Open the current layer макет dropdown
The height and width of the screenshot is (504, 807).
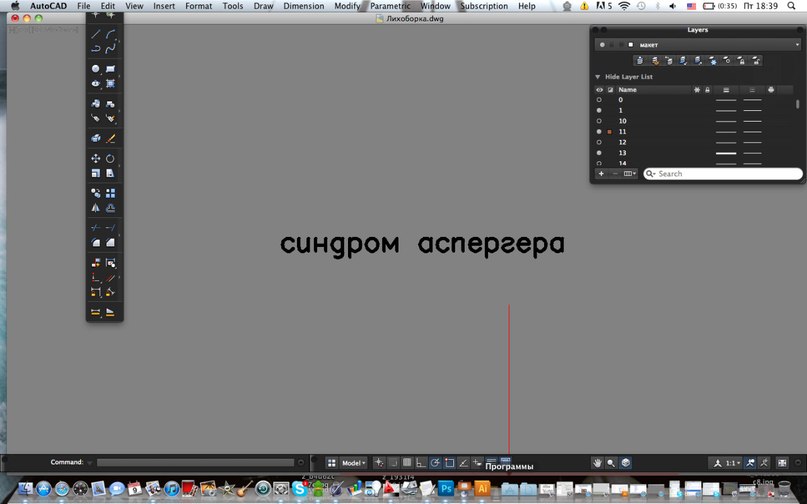797,45
